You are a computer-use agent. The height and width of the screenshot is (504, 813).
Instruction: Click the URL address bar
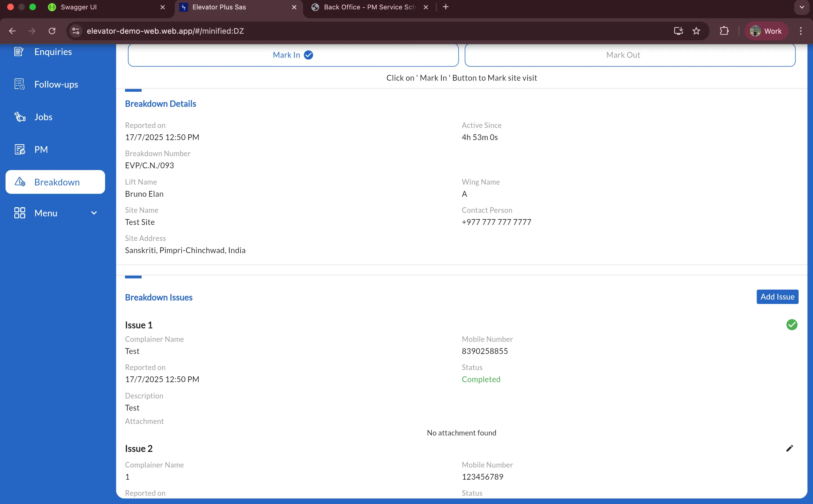tap(367, 31)
